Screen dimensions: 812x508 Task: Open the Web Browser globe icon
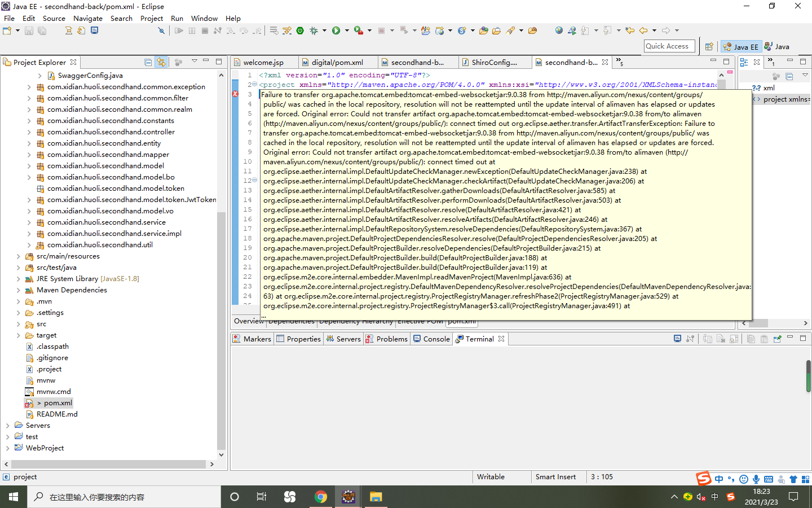[558, 30]
